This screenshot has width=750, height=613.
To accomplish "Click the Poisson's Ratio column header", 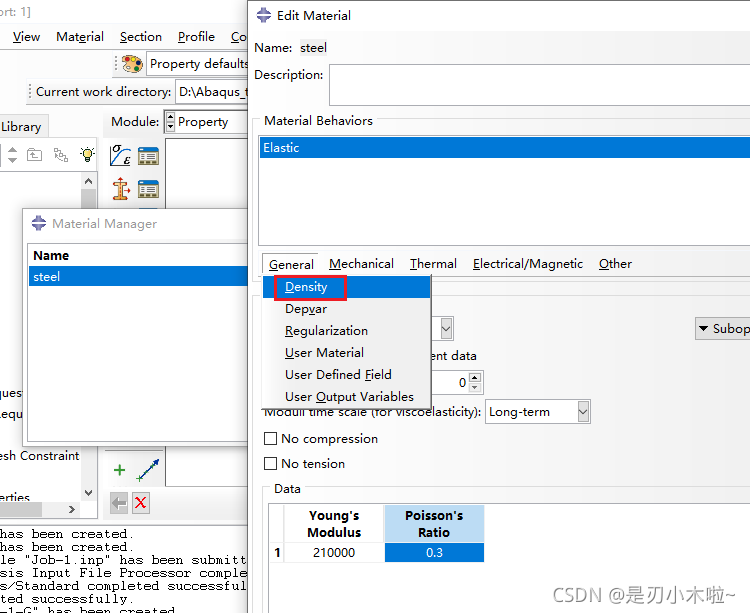I will [434, 524].
